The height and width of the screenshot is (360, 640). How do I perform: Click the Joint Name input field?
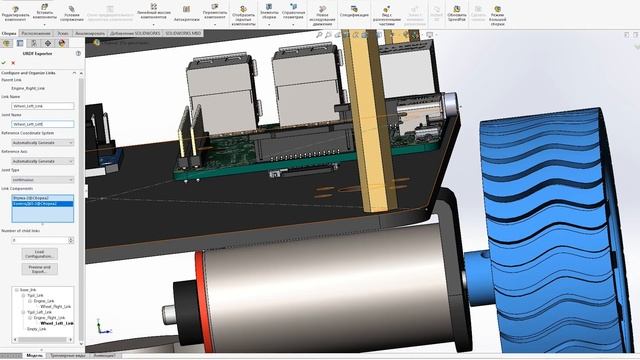point(42,124)
